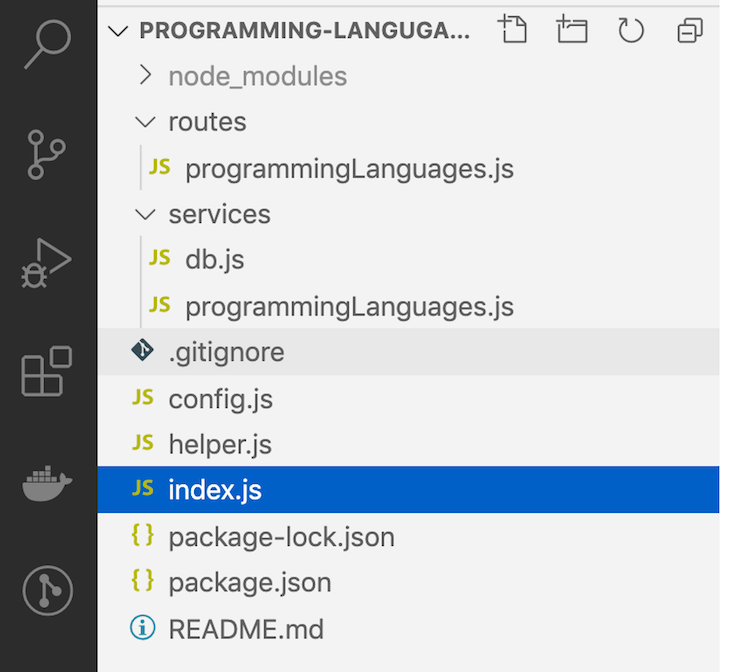Click the git icon beside .gitignore

coord(142,350)
